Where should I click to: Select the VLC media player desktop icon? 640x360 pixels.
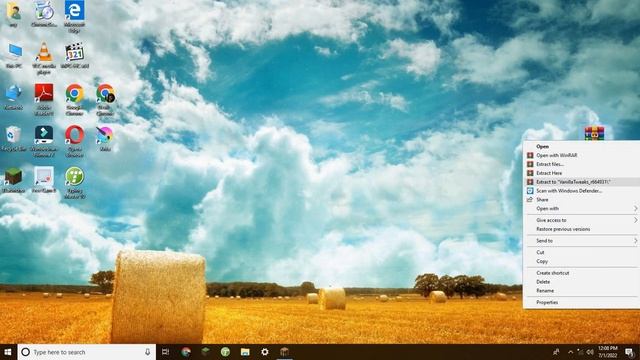(44, 58)
